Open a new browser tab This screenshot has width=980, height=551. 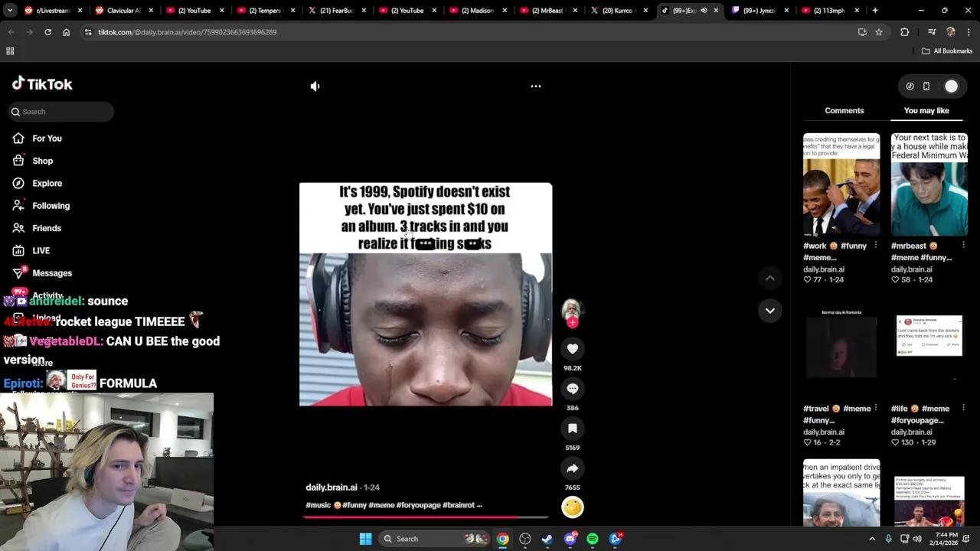tap(875, 11)
